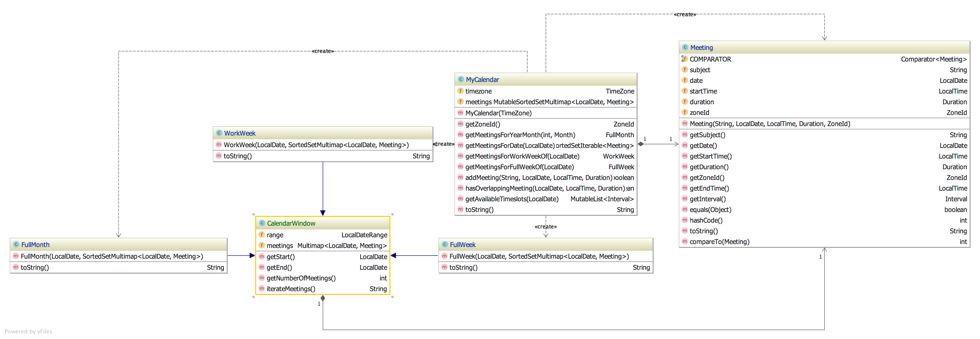Image resolution: width=980 pixels, height=339 pixels.
Task: Click the method icon beside getSubject()
Action: (684, 135)
